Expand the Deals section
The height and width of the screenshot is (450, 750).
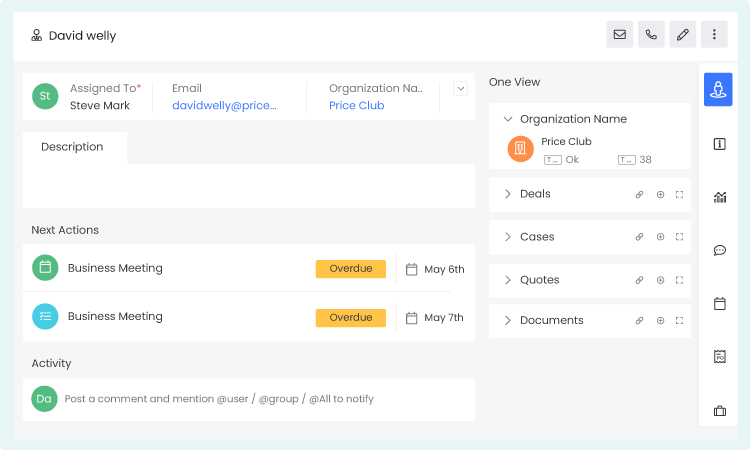tap(508, 194)
